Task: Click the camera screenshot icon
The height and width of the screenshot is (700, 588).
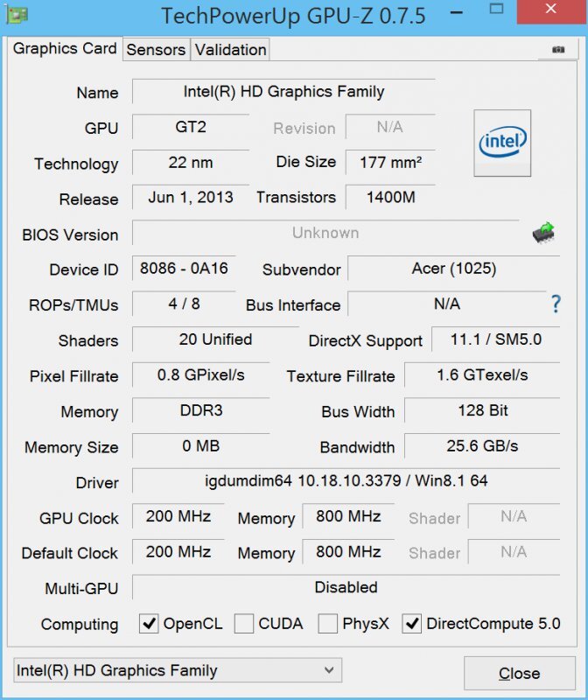Action: (x=559, y=50)
